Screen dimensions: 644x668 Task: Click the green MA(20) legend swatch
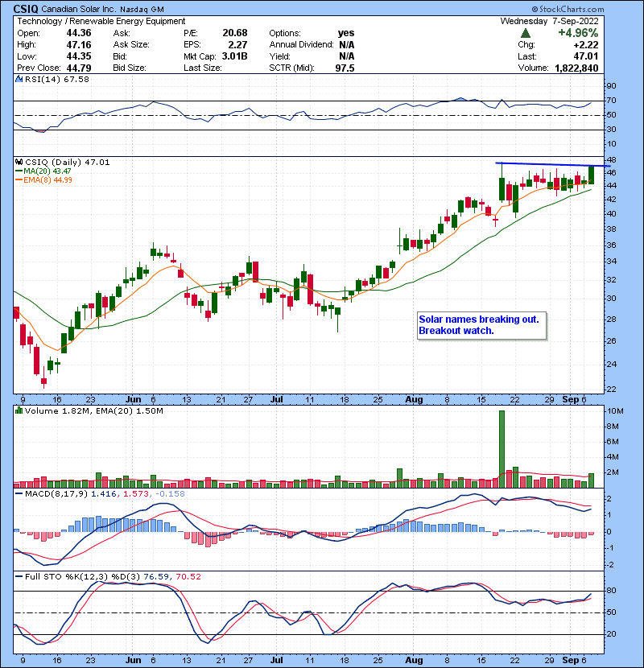click(19, 172)
